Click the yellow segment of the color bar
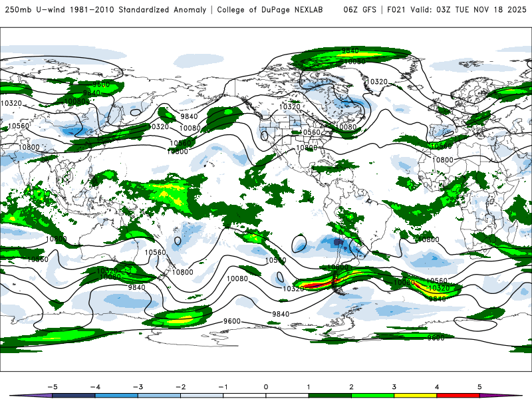The image size is (532, 399). [415, 396]
